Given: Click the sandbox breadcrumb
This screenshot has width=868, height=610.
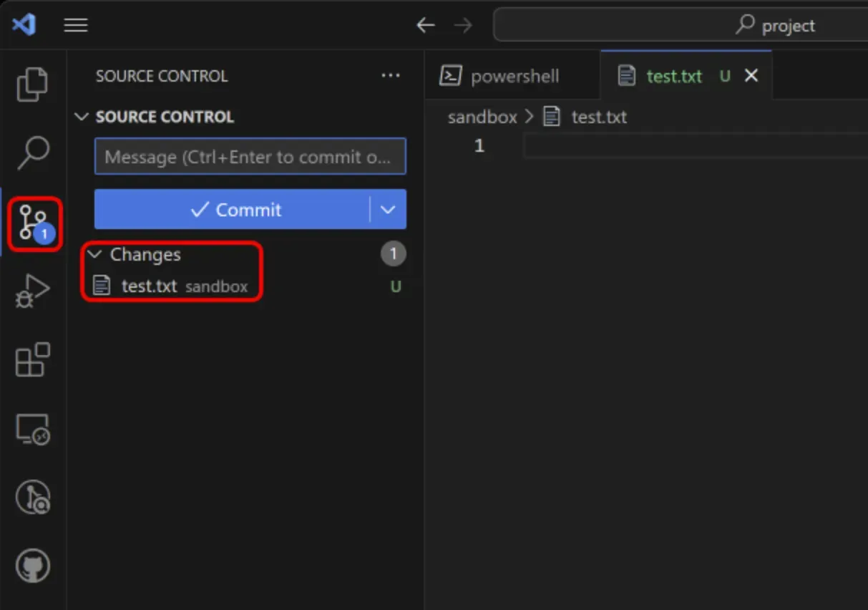Looking at the screenshot, I should (482, 117).
